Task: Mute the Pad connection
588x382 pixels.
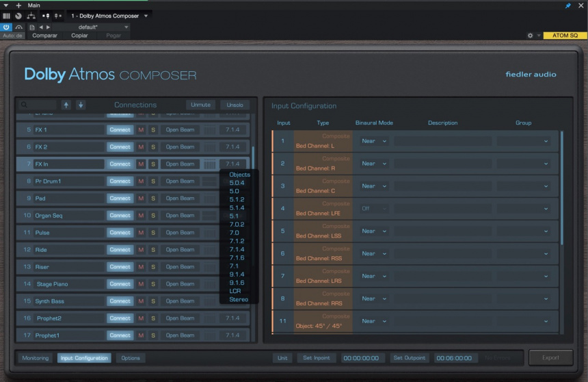Action: [x=141, y=199]
